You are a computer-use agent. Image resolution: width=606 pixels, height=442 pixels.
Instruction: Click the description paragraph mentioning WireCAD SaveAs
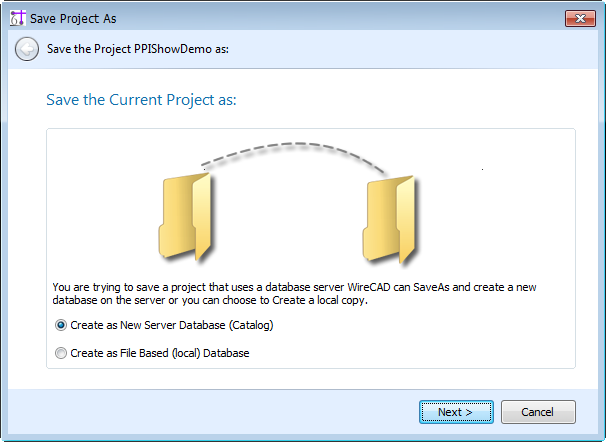coord(294,294)
